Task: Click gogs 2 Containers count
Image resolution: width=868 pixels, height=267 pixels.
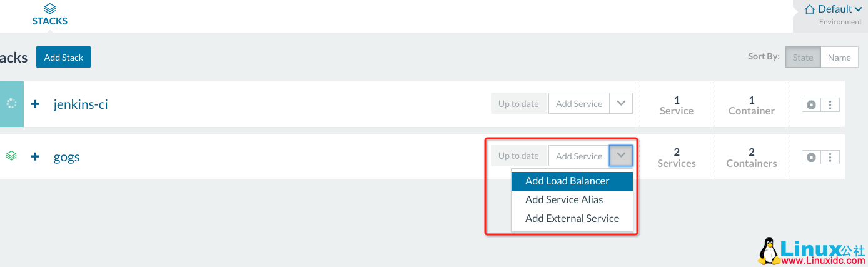Action: [752, 158]
